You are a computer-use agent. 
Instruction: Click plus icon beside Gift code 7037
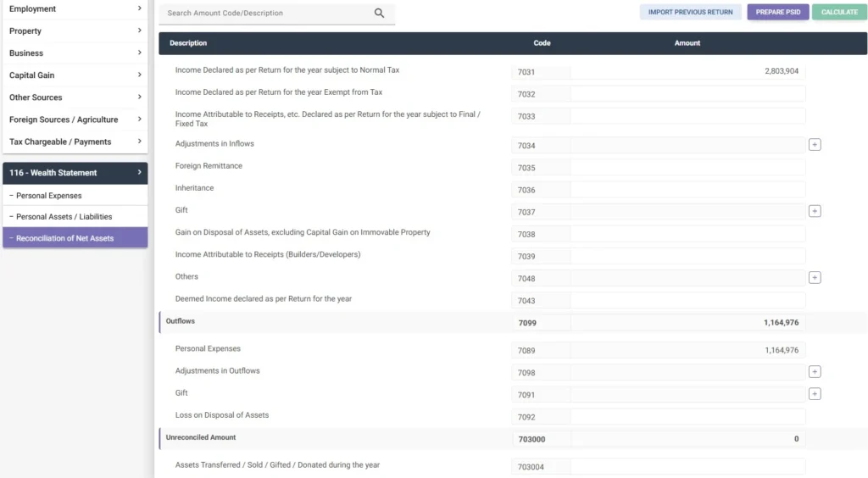(815, 211)
